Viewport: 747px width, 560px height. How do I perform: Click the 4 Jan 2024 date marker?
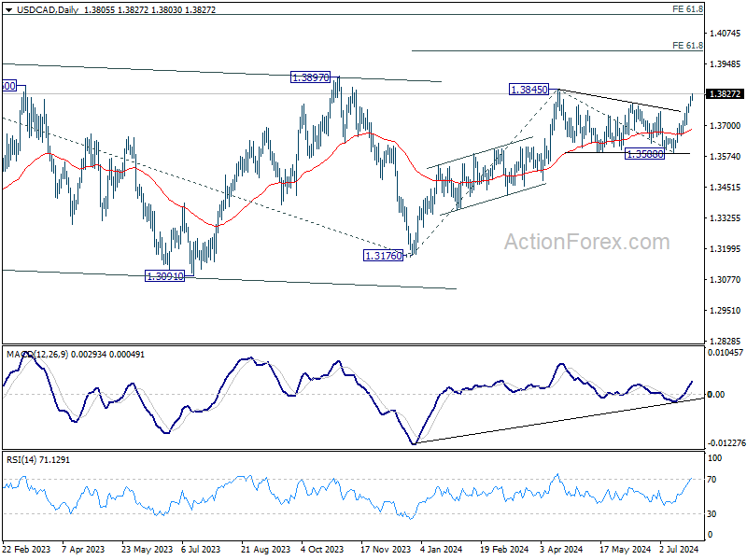tap(442, 551)
